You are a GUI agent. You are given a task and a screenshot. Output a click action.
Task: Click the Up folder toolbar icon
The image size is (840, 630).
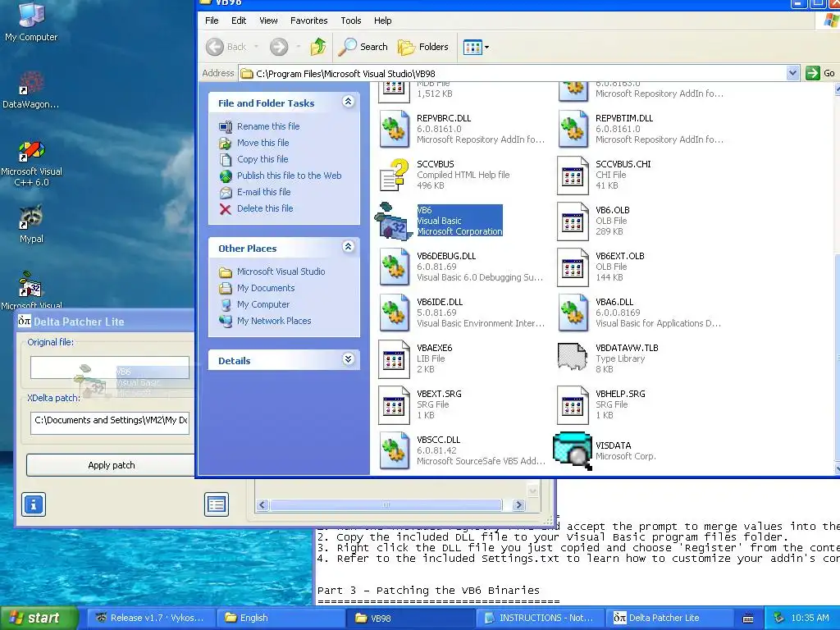pyautogui.click(x=317, y=47)
